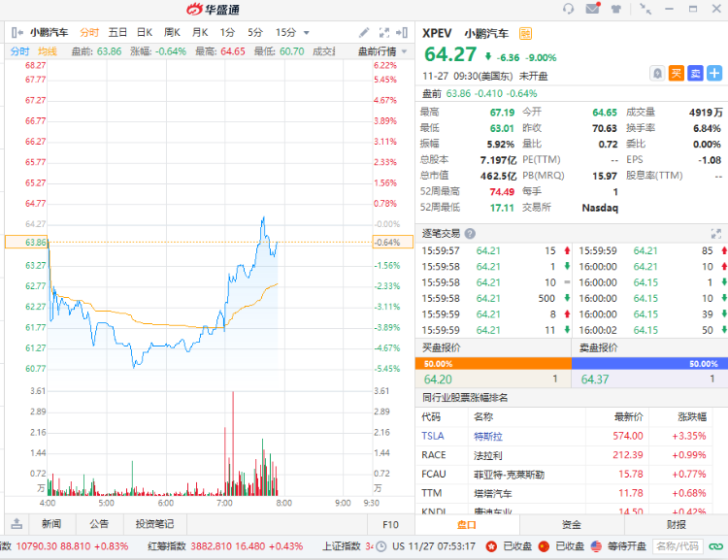The height and width of the screenshot is (560, 728).
Task: Open the 逐笔交易 help question mark
Action: [x=470, y=234]
